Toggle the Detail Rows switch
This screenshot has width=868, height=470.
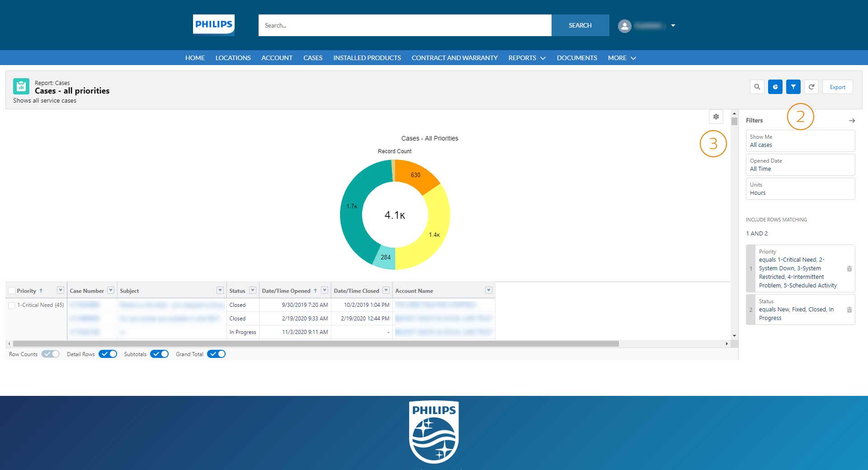(108, 354)
